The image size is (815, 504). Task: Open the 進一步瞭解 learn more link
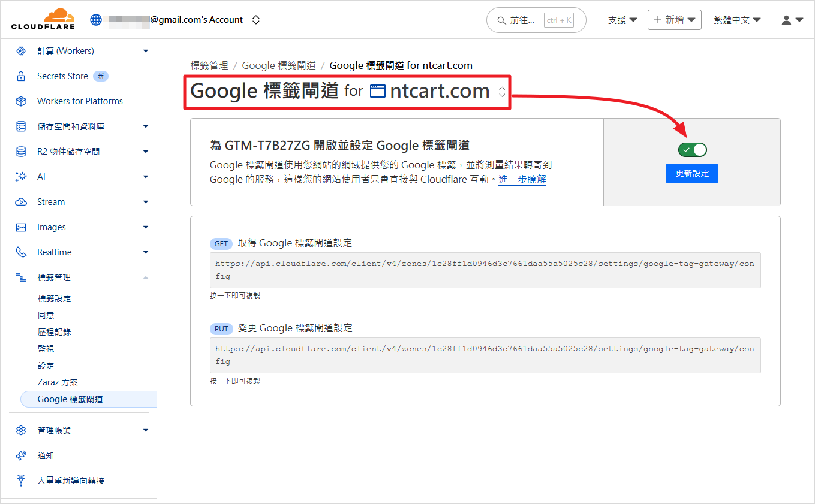pos(522,179)
